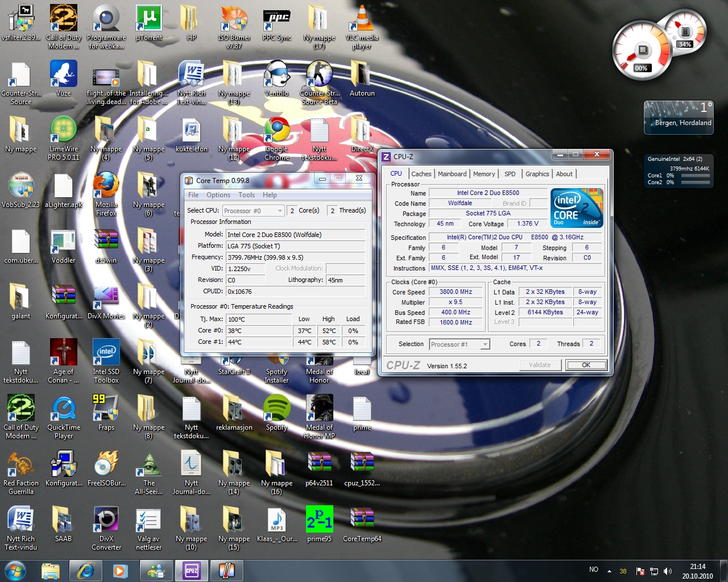Click the Level 2 cache 6144 KBytes value
Screen dimensions: 728x582
click(545, 313)
